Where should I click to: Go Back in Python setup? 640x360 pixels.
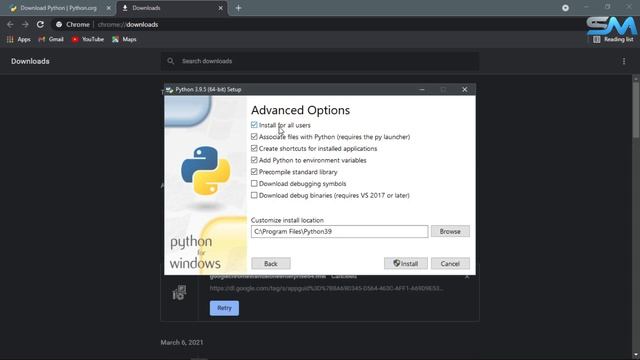pyautogui.click(x=271, y=264)
